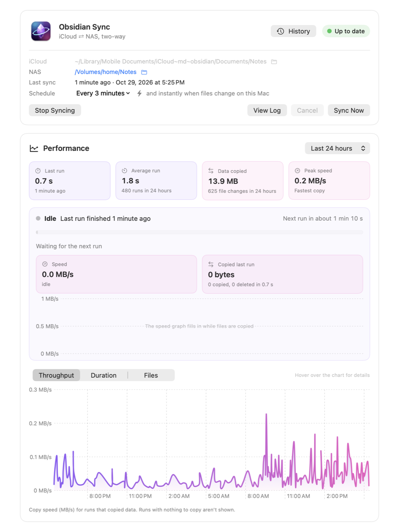
Task: Switch to the Files tab
Action: (x=151, y=375)
